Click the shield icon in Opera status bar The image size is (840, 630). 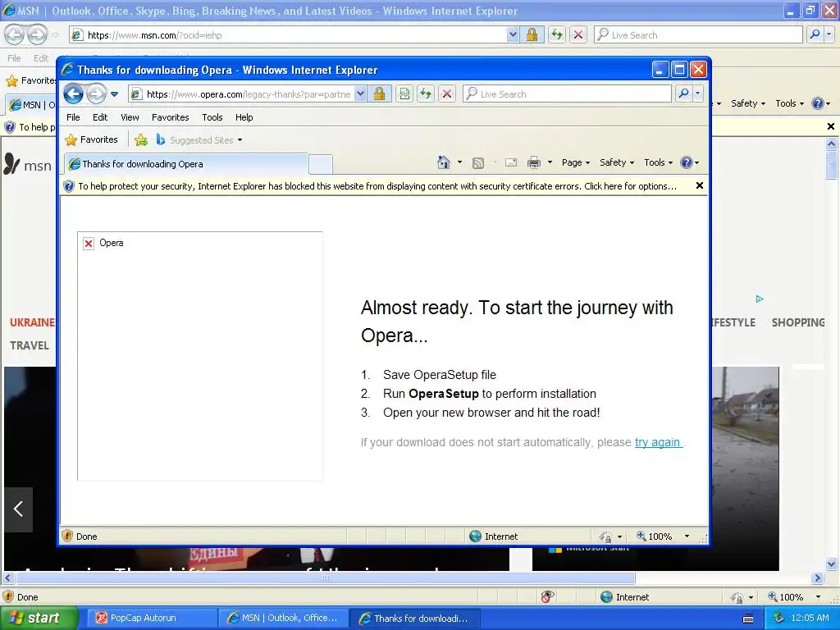pyautogui.click(x=67, y=536)
